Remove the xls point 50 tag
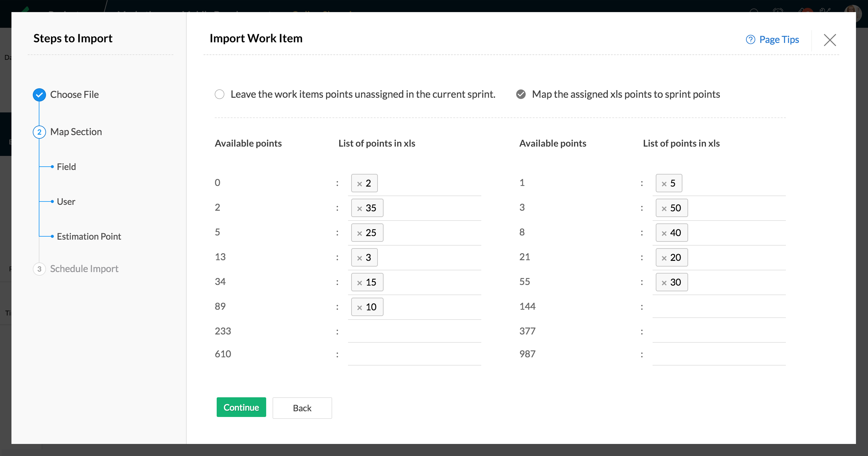The image size is (868, 456). coord(664,208)
